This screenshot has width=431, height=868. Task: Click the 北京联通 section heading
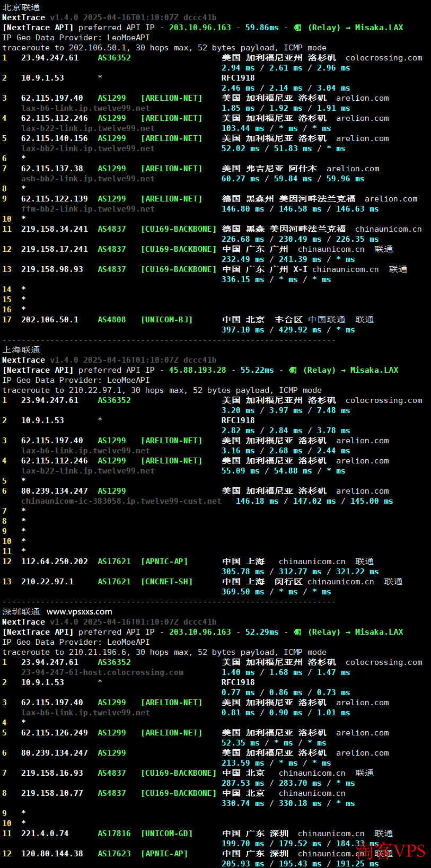[21, 7]
